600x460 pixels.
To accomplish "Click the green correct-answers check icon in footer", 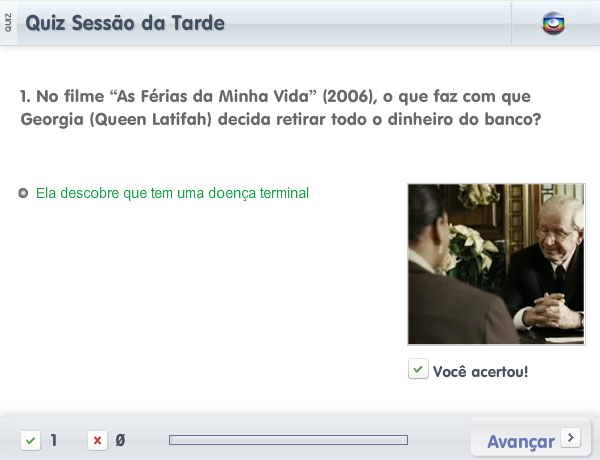I will click(31, 440).
